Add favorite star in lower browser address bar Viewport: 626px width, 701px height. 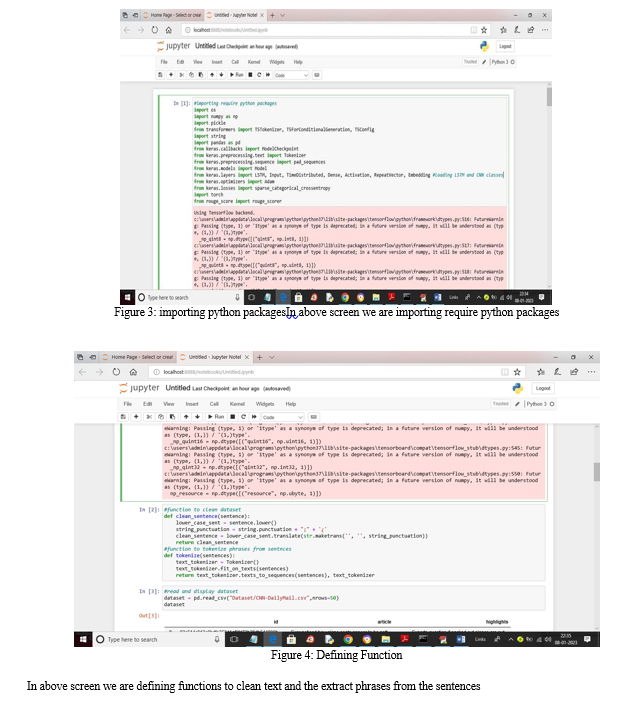coord(517,372)
